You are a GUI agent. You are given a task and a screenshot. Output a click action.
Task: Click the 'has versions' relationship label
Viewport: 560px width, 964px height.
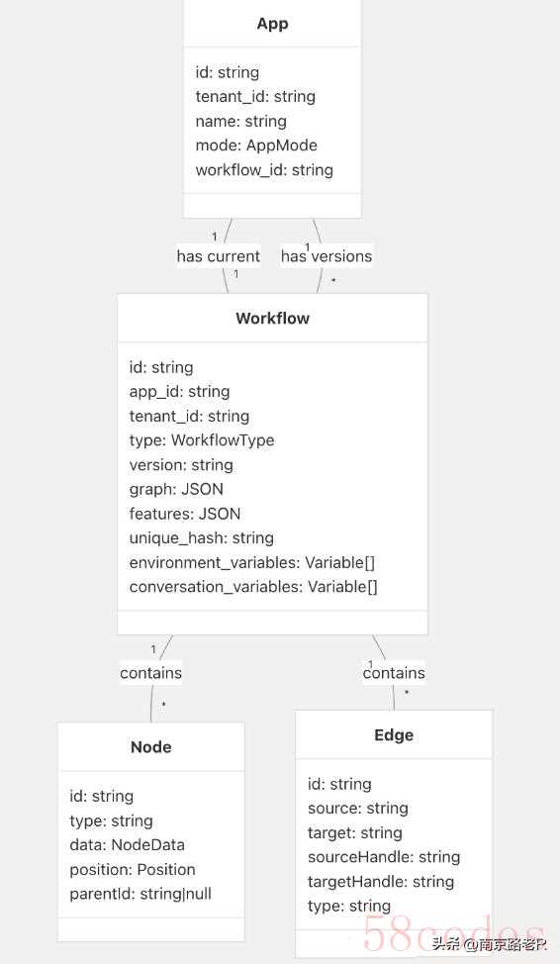[x=327, y=255]
